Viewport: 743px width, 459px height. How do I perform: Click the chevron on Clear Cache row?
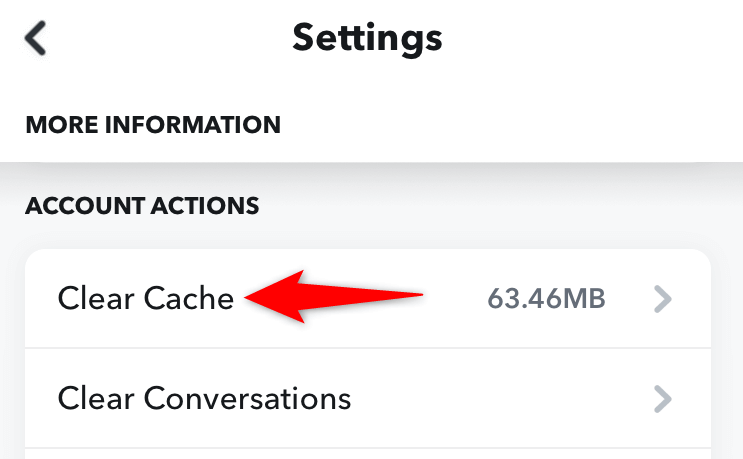click(662, 298)
